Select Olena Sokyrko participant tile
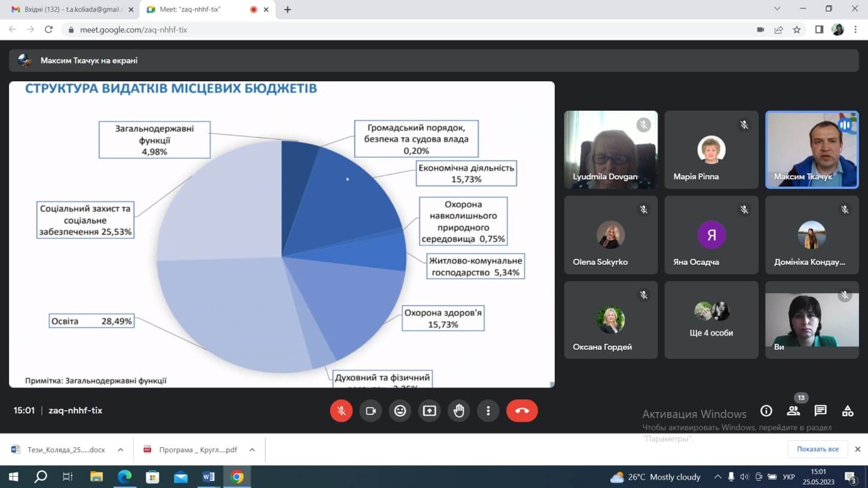 click(x=611, y=235)
